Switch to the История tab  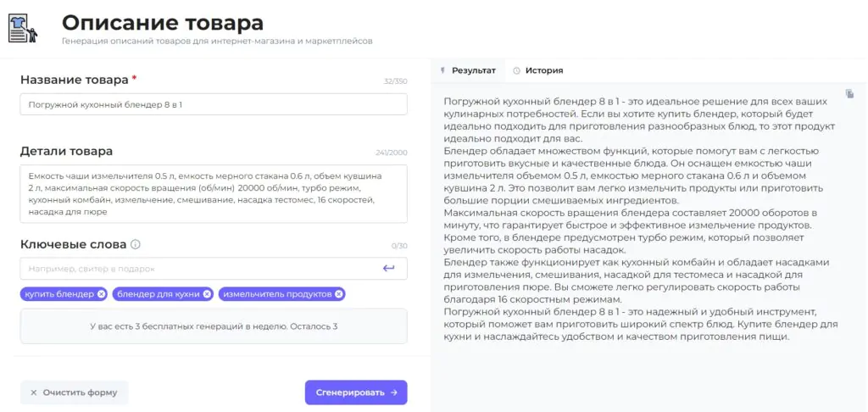[543, 70]
